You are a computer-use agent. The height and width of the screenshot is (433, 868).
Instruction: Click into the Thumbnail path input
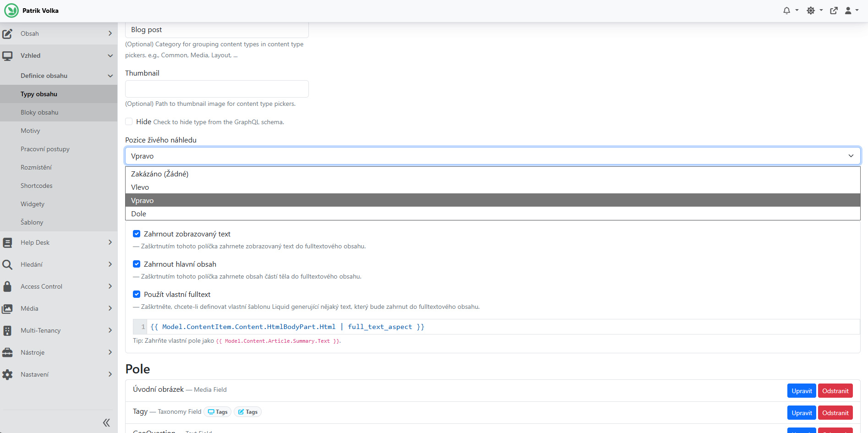tap(217, 89)
